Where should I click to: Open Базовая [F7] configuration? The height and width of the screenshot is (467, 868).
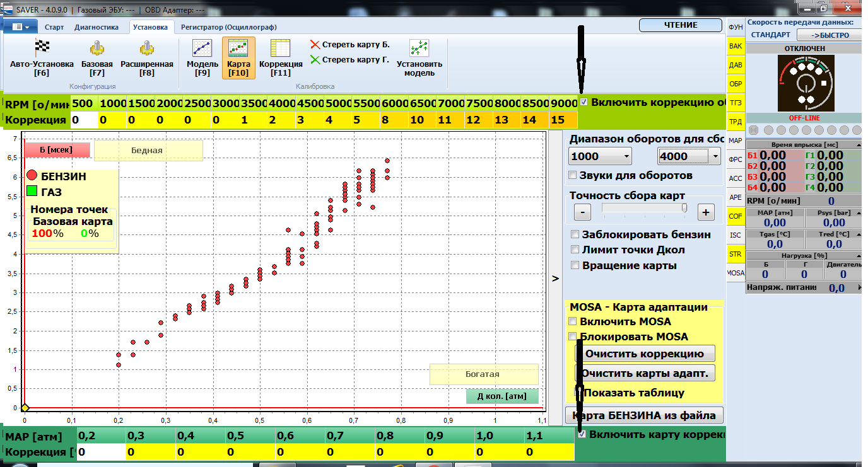coord(97,49)
